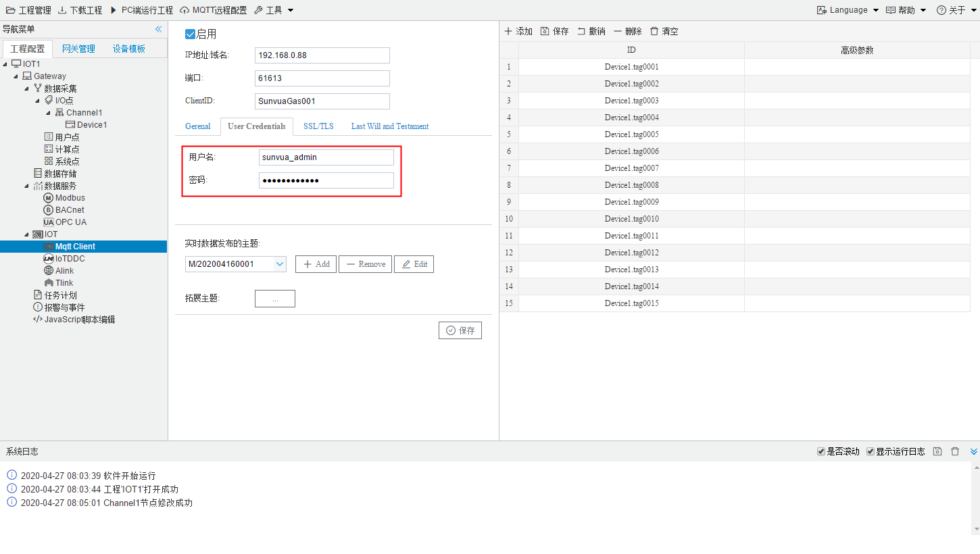Open JavaScript脚本编辑 script editor icon

point(38,320)
